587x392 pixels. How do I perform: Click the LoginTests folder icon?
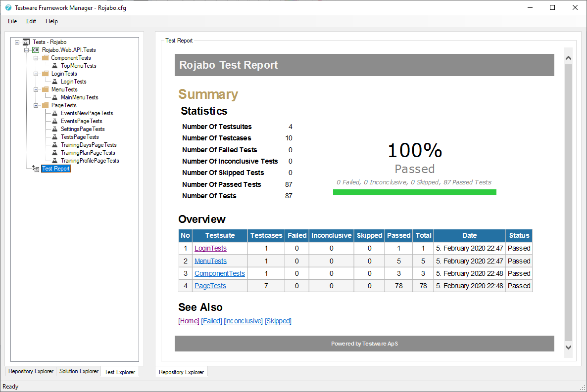pos(46,74)
